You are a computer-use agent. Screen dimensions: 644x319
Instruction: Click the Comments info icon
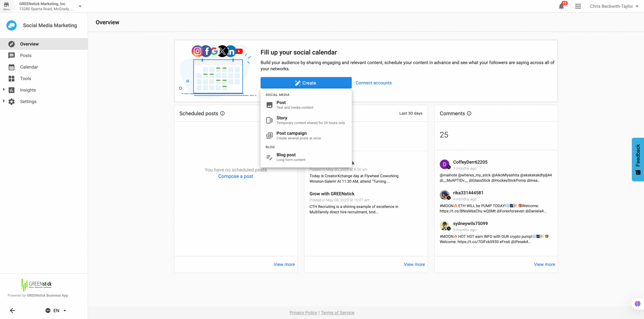[x=469, y=113]
